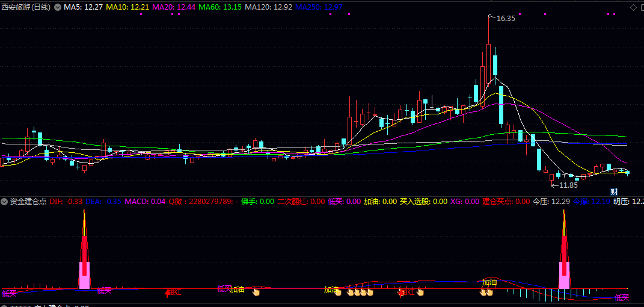Open the dropdown beside 资金建仓点 indicator name
Screen dimensions: 644x307
coord(5,202)
